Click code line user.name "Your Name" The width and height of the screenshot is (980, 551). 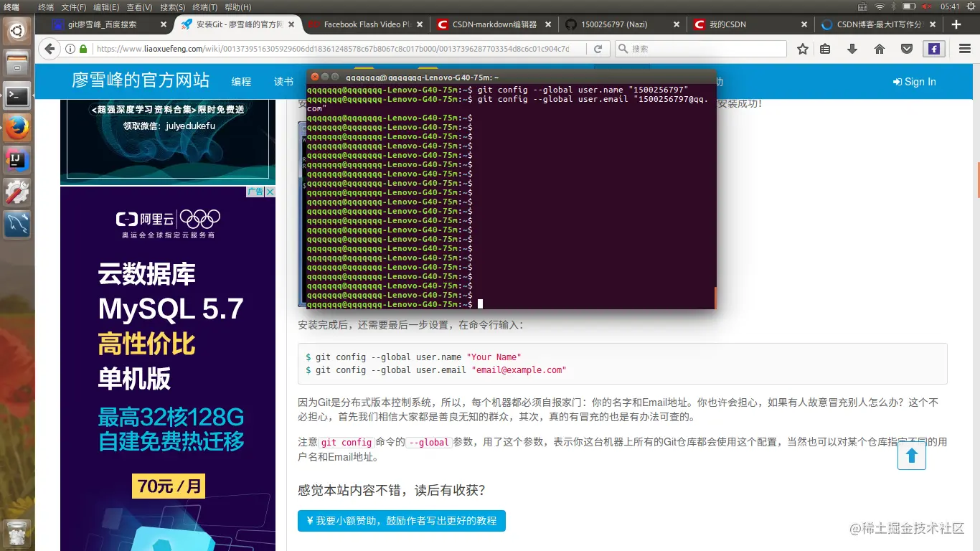pos(413,357)
